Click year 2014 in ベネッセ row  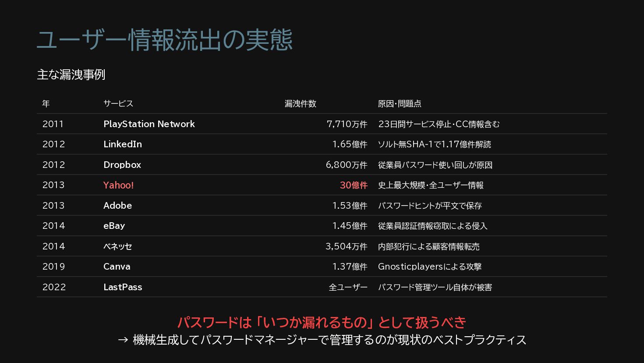[53, 246]
